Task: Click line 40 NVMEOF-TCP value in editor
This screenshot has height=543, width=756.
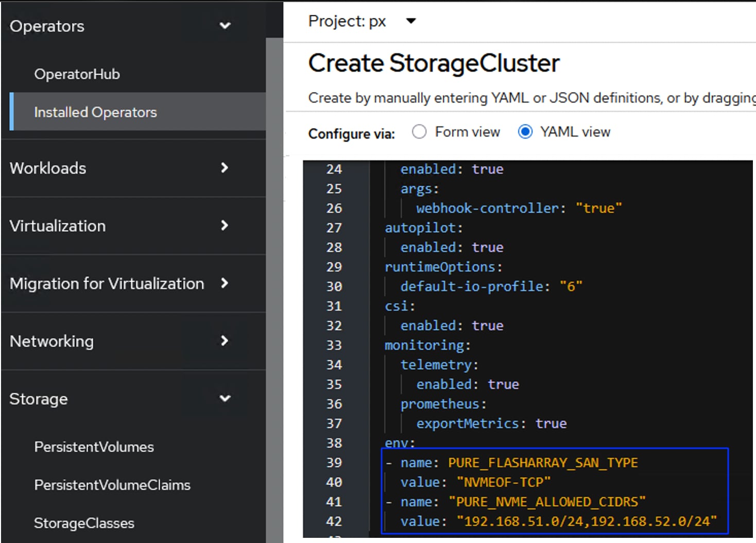Action: point(503,483)
